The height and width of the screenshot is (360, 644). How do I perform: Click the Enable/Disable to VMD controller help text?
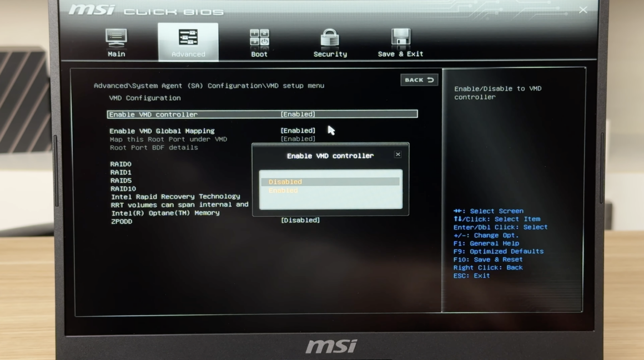pos(498,93)
